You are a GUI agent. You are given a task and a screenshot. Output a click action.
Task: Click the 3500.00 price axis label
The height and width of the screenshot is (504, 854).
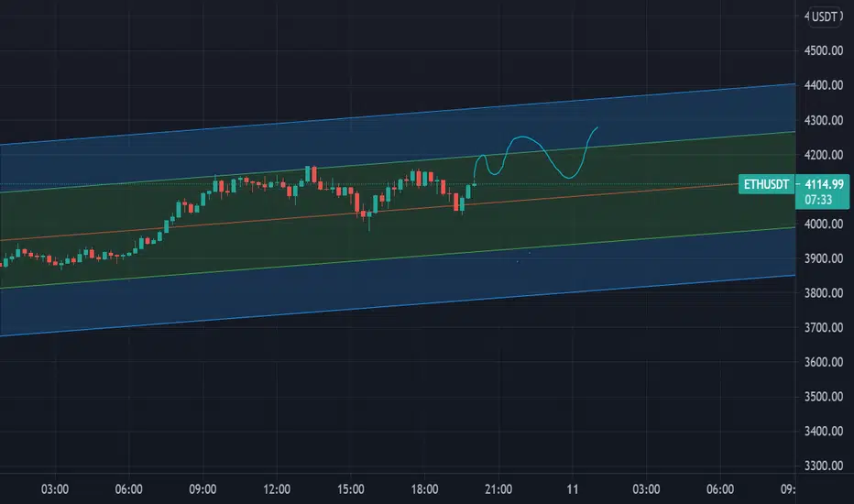pos(824,397)
